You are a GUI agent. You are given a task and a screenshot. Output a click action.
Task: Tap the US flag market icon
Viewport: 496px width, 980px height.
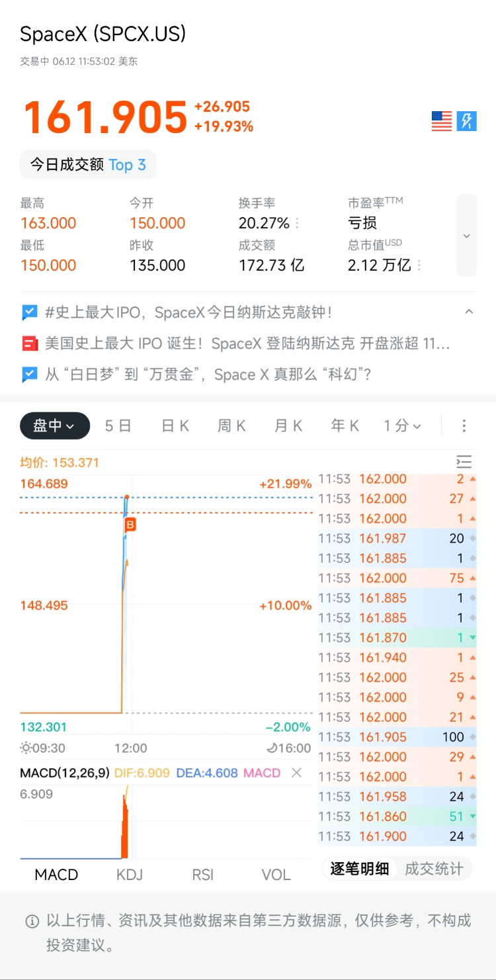pos(442,121)
